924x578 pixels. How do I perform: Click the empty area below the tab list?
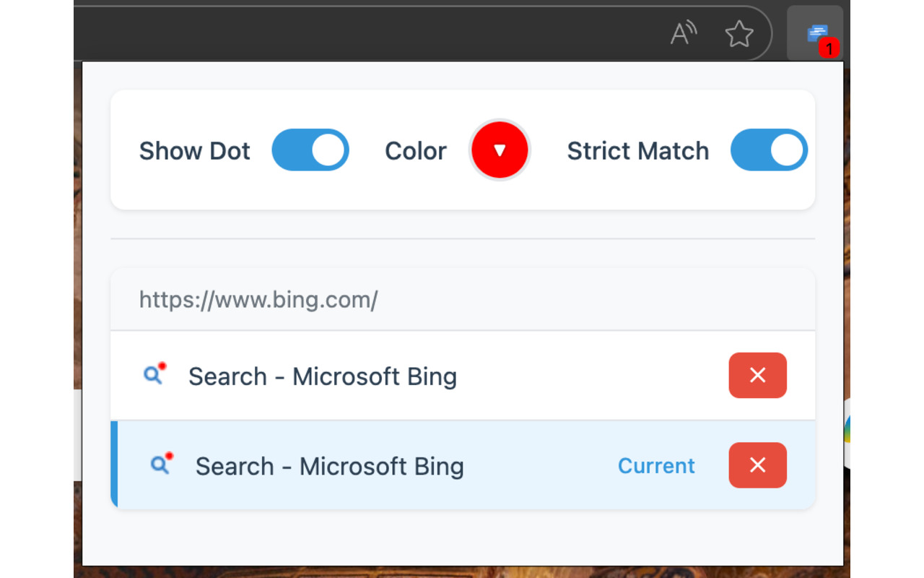pos(462,538)
